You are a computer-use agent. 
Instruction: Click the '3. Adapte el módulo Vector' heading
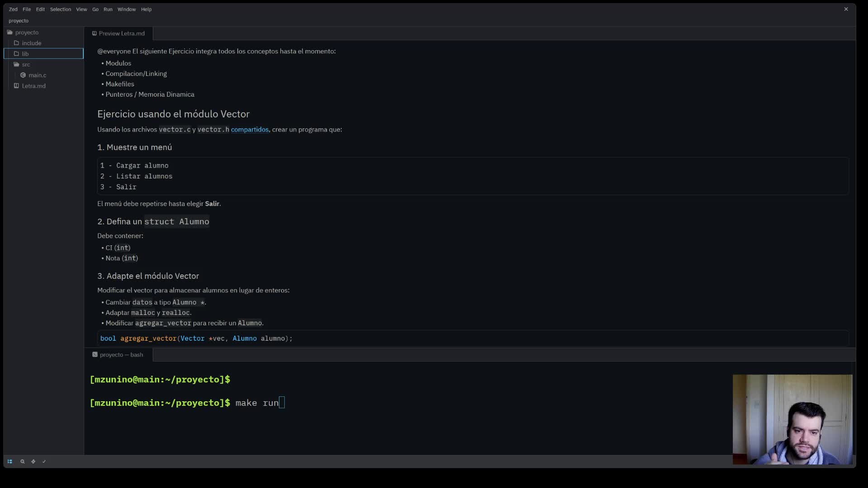(148, 276)
